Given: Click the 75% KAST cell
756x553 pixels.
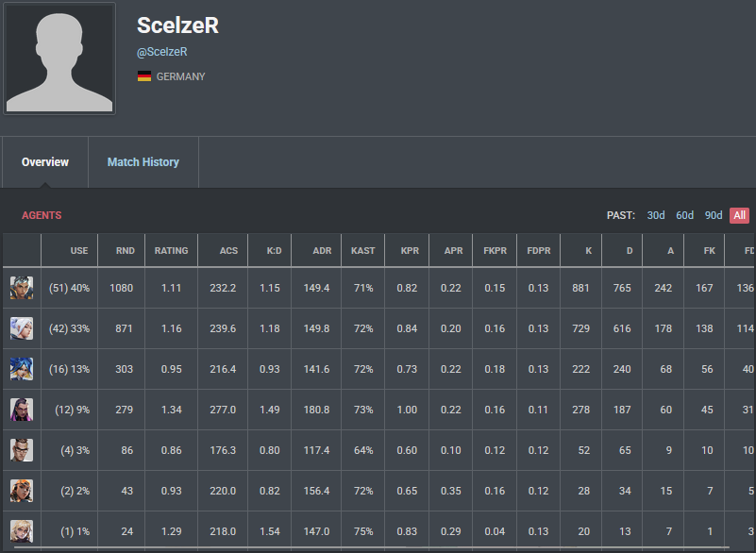Looking at the screenshot, I should click(x=363, y=530).
